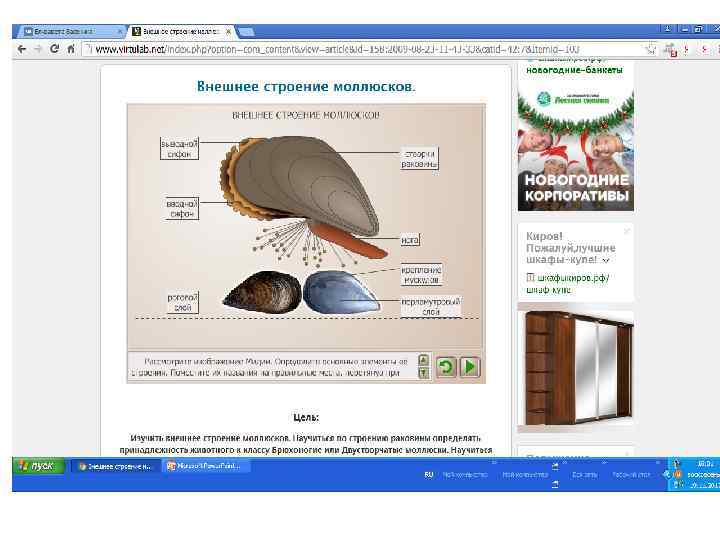Open the wardrobe ad picture
The height and width of the screenshot is (540, 720).
coord(576,369)
